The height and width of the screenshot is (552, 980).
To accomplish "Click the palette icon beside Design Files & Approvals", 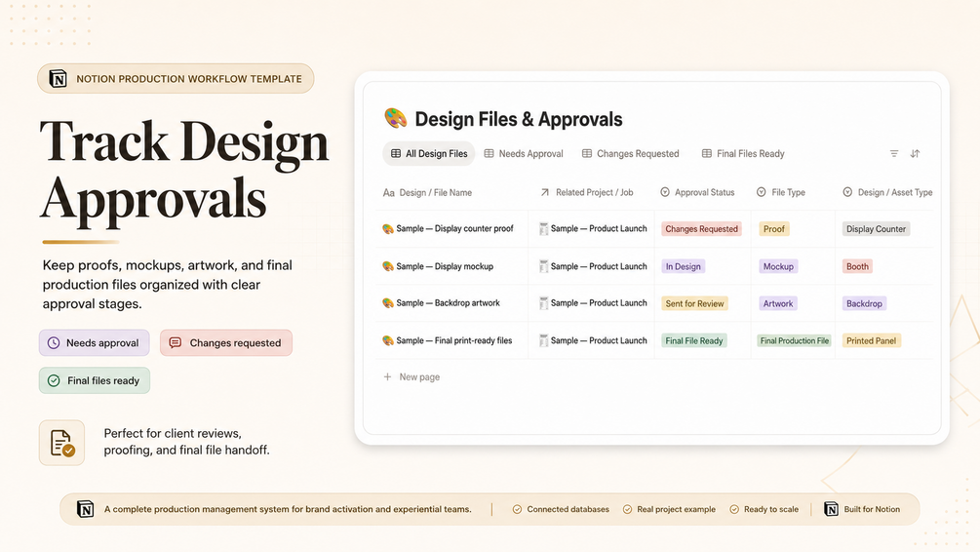I will (395, 118).
